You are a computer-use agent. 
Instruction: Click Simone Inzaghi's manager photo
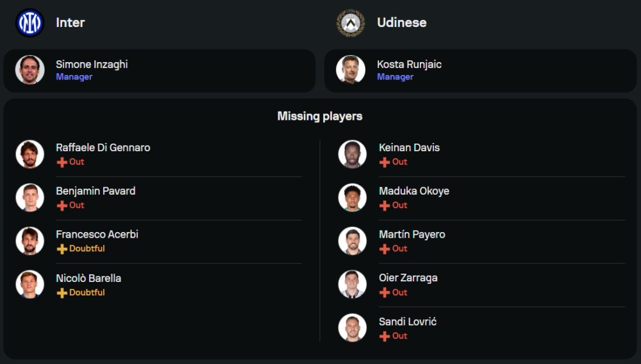coord(30,70)
